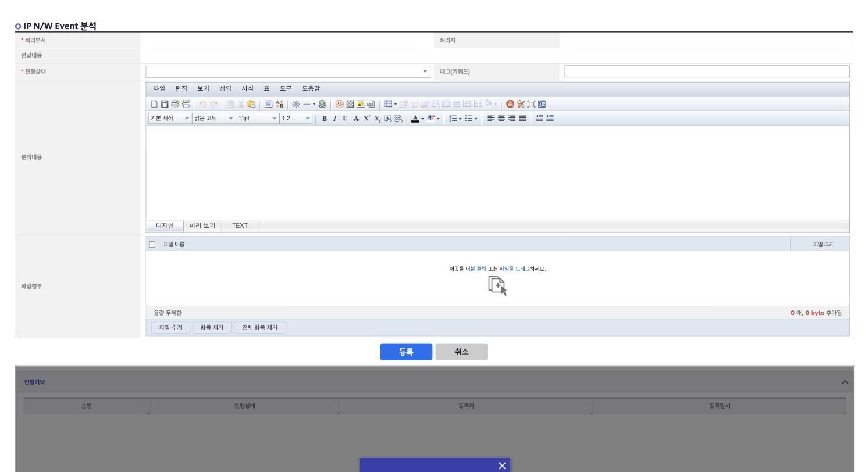Open the 진행상태 dropdown
Viewport: 868px width, 472px height.
tap(288, 71)
